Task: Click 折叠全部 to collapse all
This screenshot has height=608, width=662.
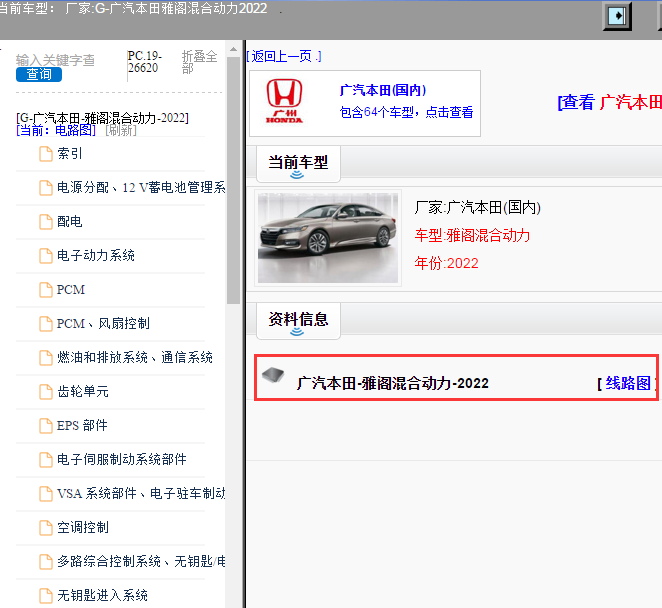Action: (x=199, y=62)
